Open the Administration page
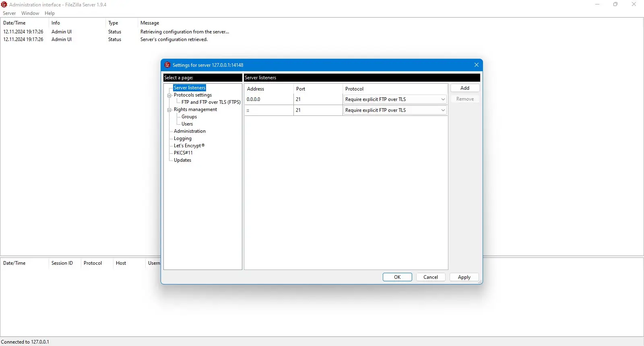This screenshot has width=644, height=346. (190, 131)
